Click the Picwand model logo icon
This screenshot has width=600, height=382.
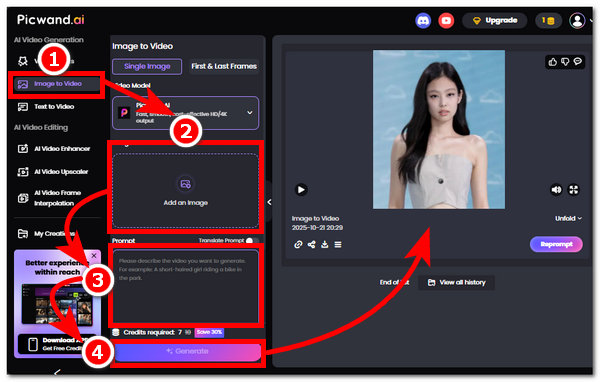click(124, 113)
